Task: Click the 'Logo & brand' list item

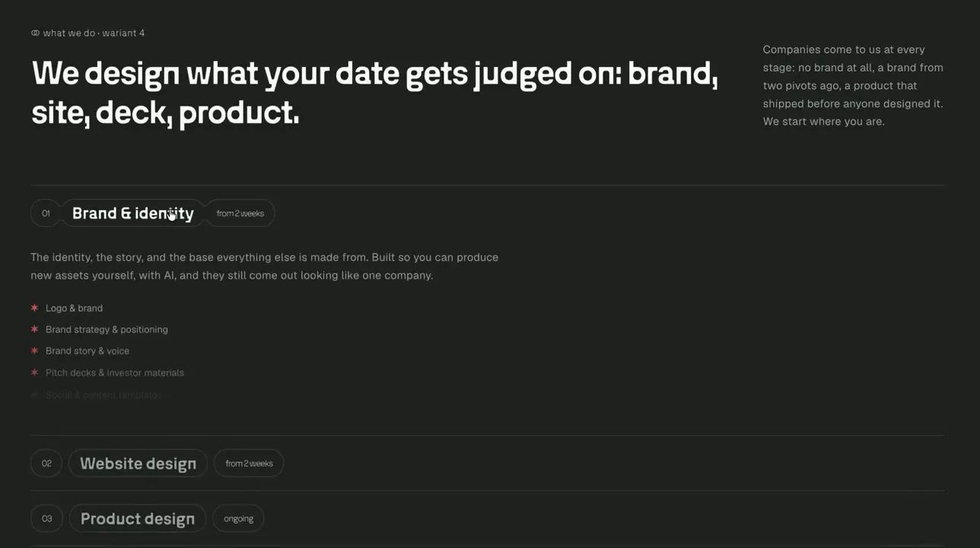Action: (x=74, y=307)
